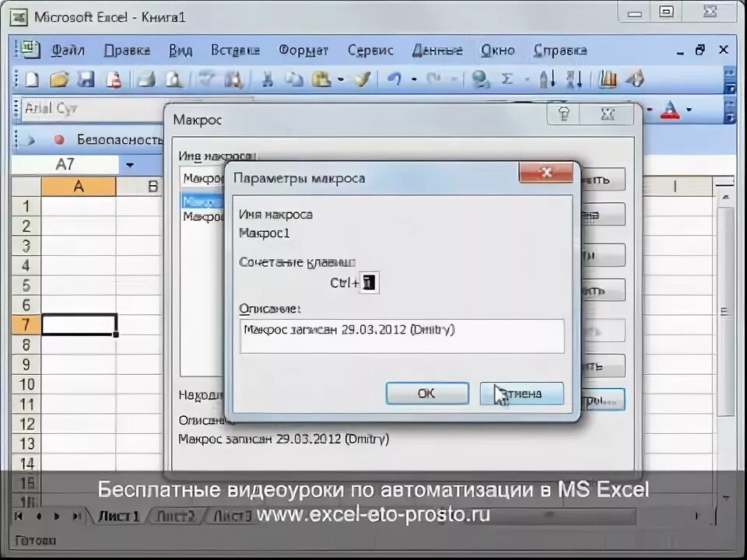Open the Формат menu
The image size is (747, 560).
coord(303,50)
